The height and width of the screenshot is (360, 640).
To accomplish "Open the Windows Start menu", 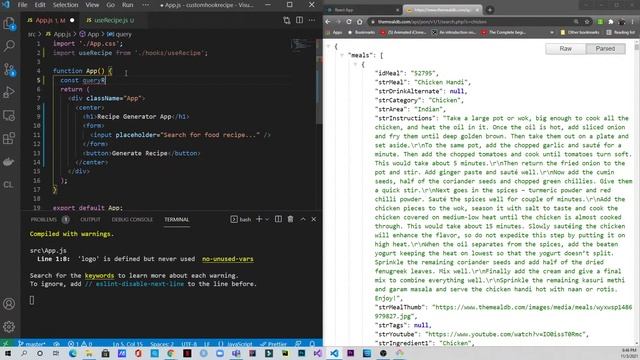I will (7, 353).
